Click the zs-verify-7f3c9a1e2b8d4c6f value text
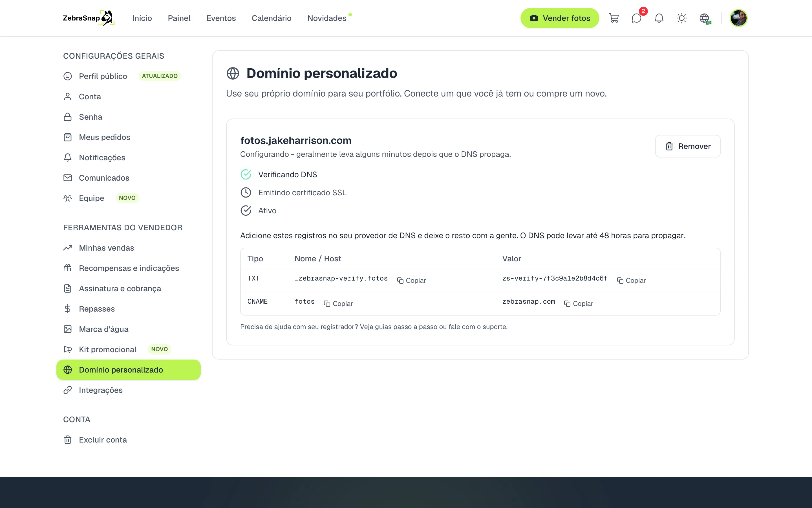This screenshot has width=812, height=508. pyautogui.click(x=555, y=279)
